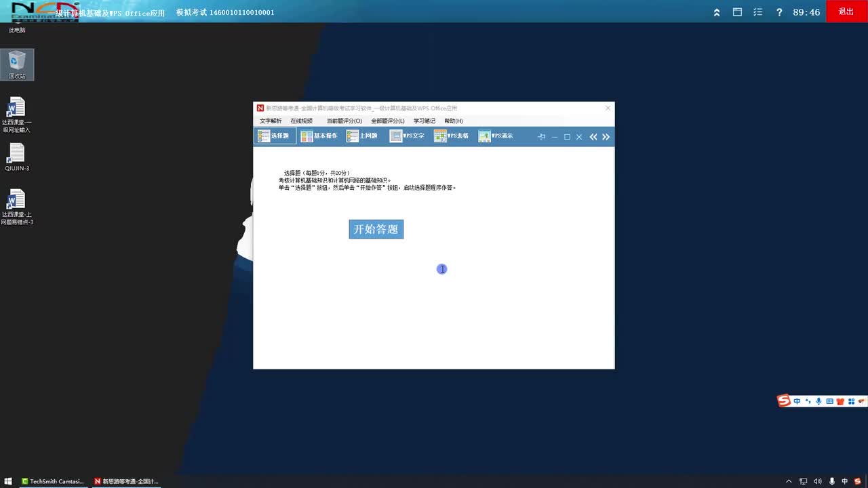Open the 文字解析 menu
This screenshot has width=868, height=488.
tap(271, 121)
